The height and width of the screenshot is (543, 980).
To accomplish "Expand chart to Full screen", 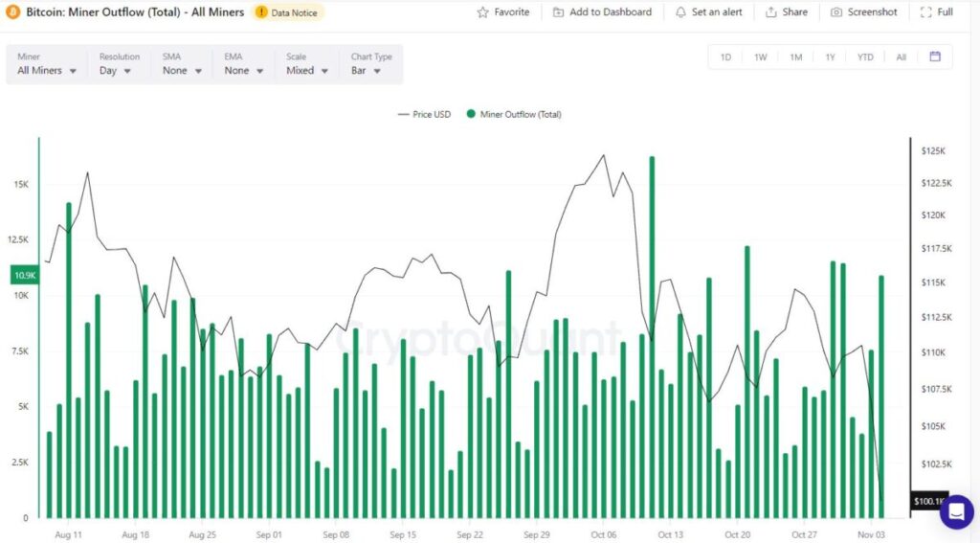I will tap(936, 12).
